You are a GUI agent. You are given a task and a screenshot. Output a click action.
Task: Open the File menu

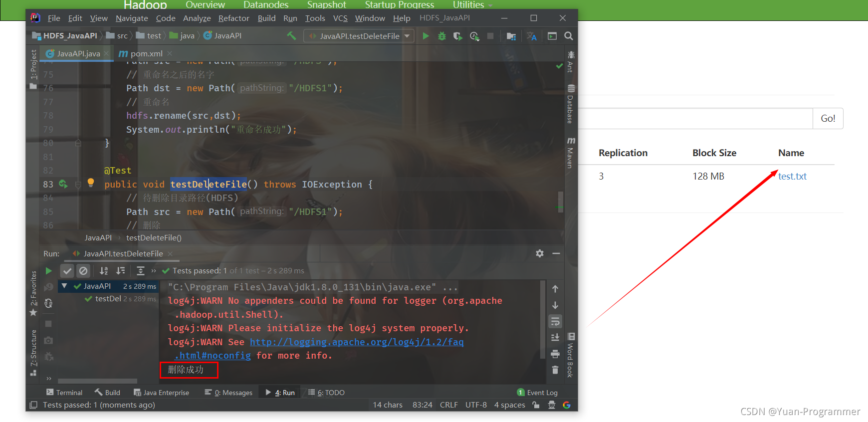[54, 18]
